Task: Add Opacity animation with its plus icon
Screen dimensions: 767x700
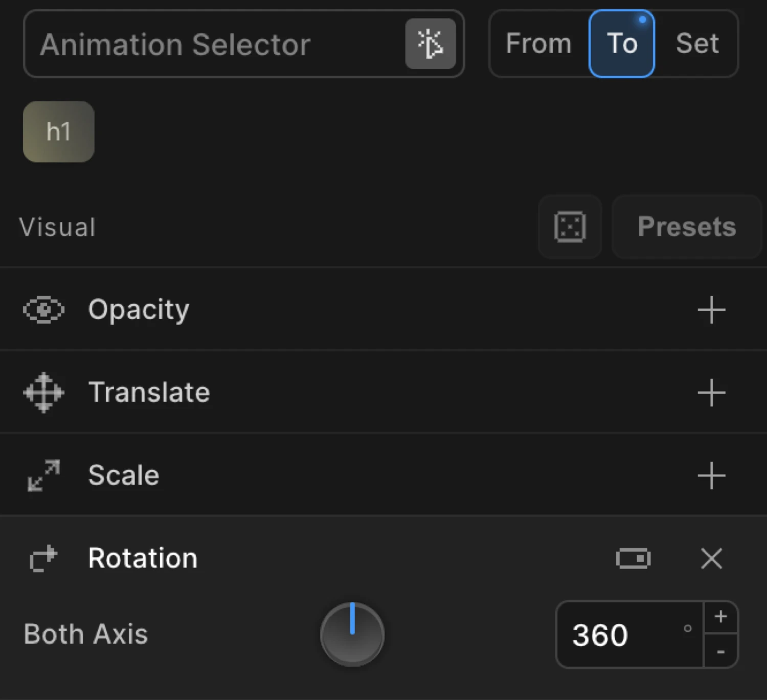Action: pos(711,309)
